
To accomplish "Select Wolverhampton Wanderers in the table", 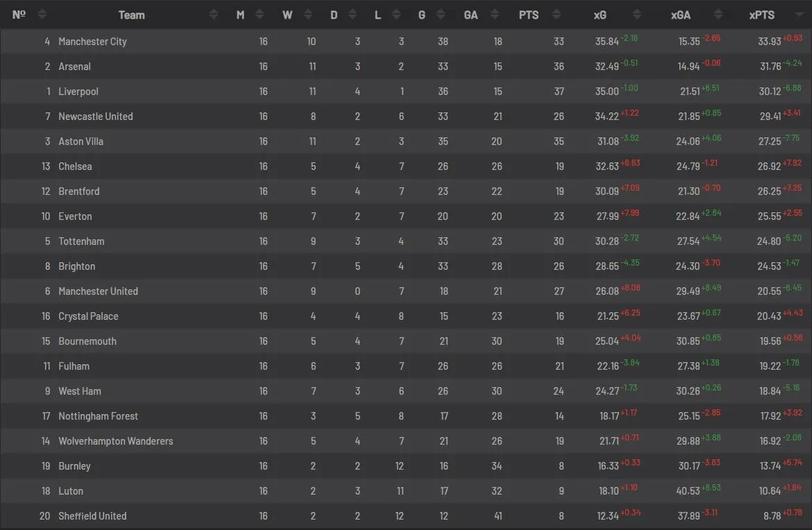I will pyautogui.click(x=115, y=441).
